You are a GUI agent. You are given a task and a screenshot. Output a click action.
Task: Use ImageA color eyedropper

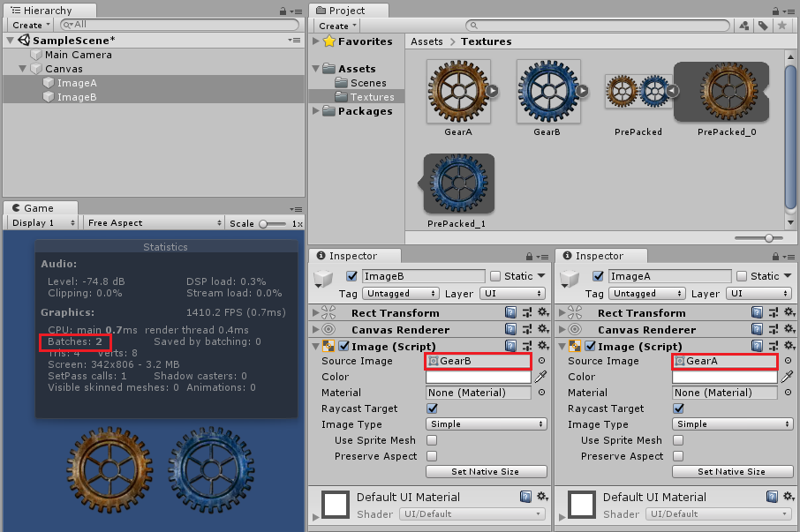(x=788, y=377)
